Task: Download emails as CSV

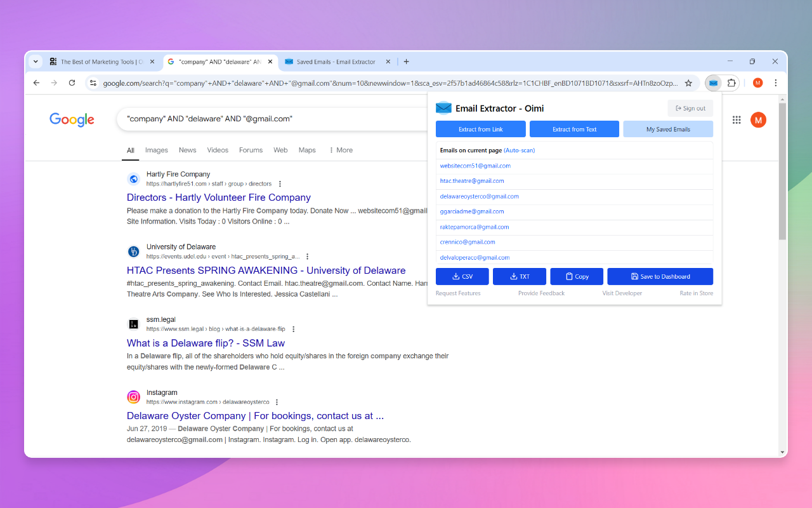Action: [462, 276]
